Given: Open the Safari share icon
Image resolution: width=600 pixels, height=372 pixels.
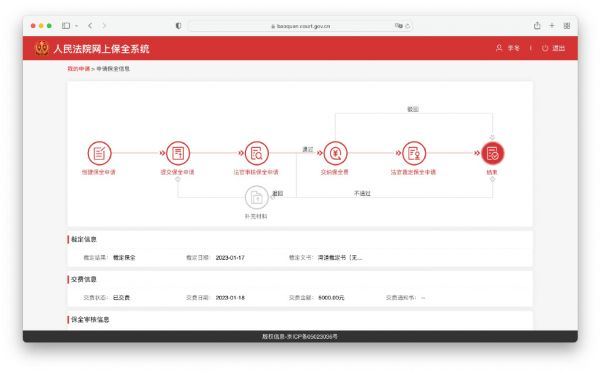Looking at the screenshot, I should pyautogui.click(x=537, y=26).
